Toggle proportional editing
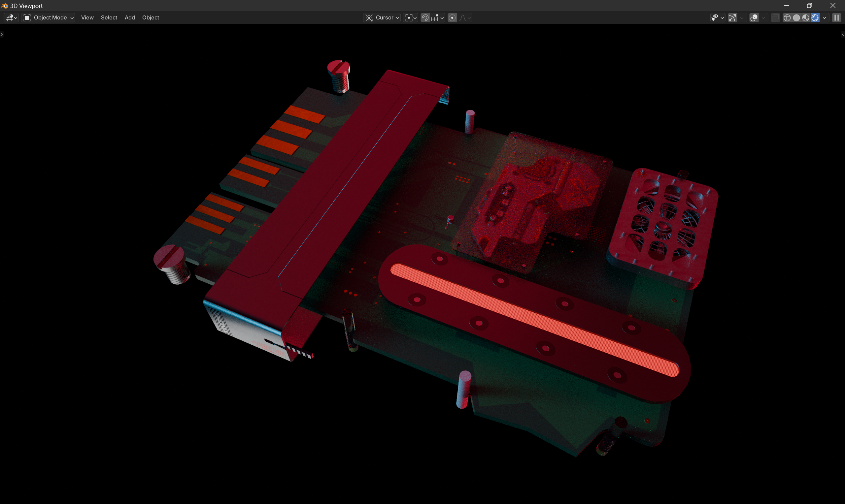845x504 pixels. point(452,18)
